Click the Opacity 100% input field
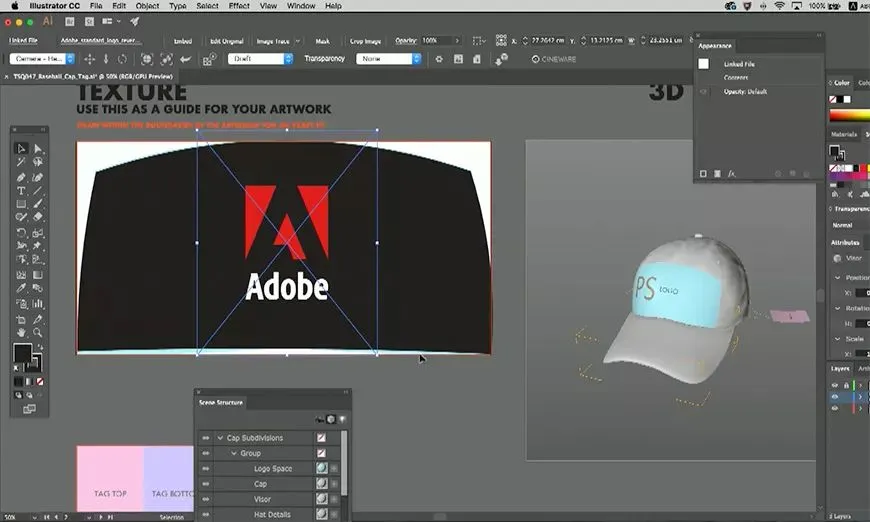 click(x=436, y=40)
